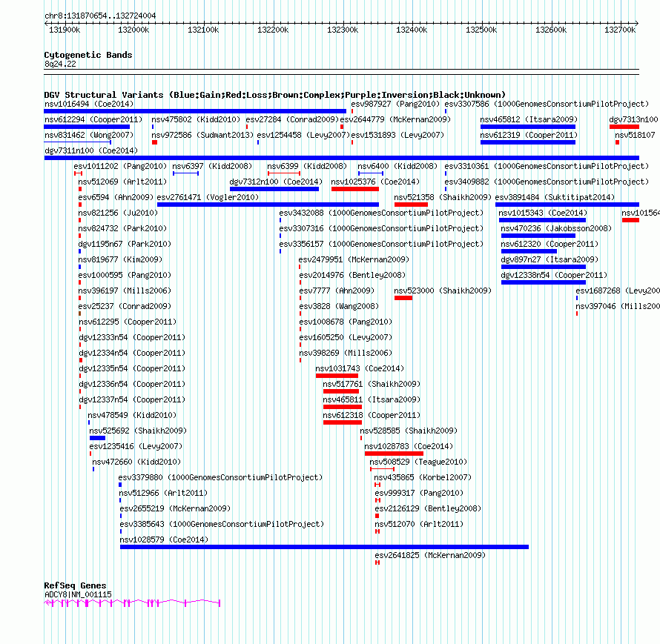The height and width of the screenshot is (644, 660).
Task: Click the red nsv1025376 loss bar
Action: 354,189
